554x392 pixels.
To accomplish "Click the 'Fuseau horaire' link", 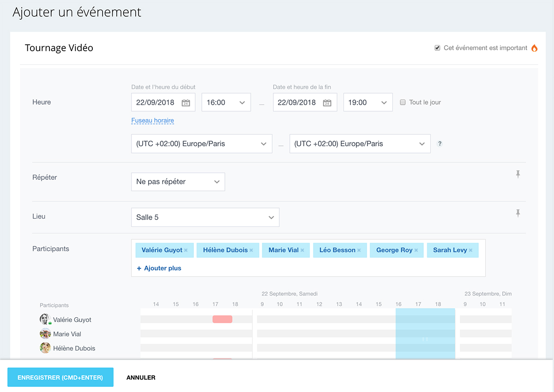I will point(152,121).
